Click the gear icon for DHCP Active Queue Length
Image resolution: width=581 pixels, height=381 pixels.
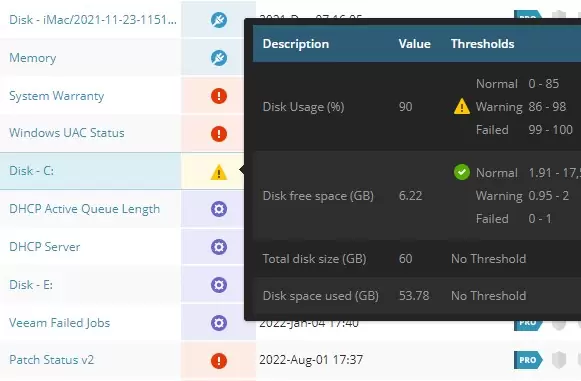point(219,209)
